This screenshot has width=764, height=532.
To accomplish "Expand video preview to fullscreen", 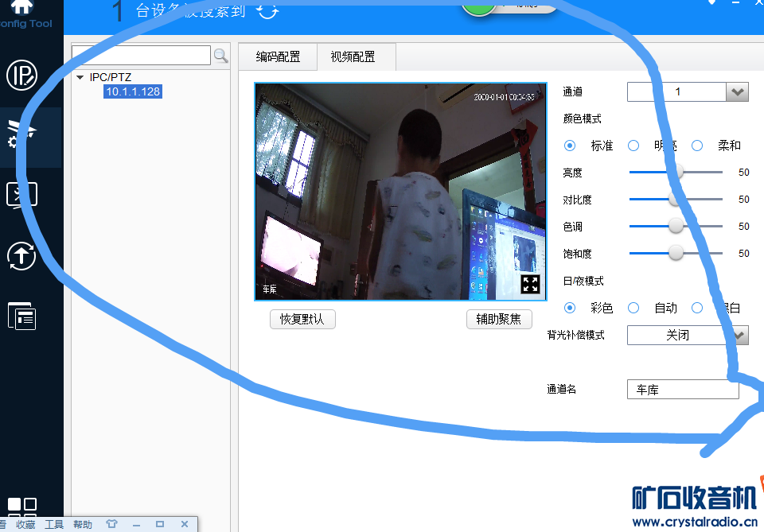I will point(530,284).
